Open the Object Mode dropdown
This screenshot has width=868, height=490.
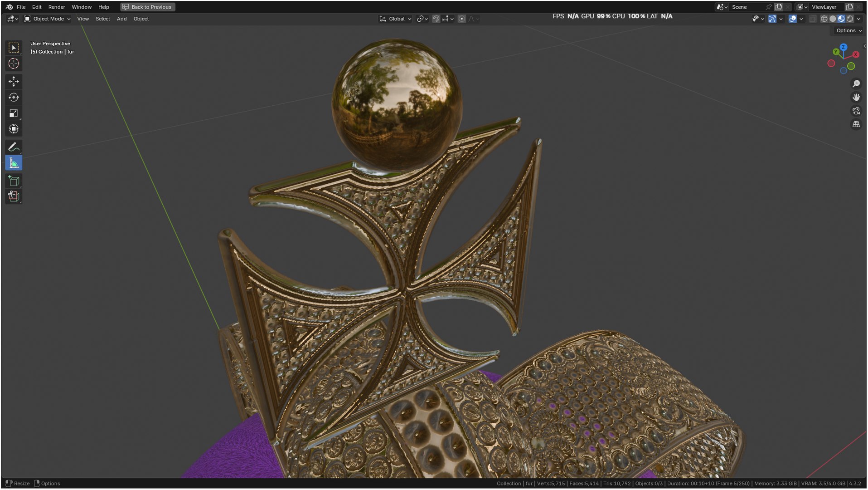(x=47, y=19)
